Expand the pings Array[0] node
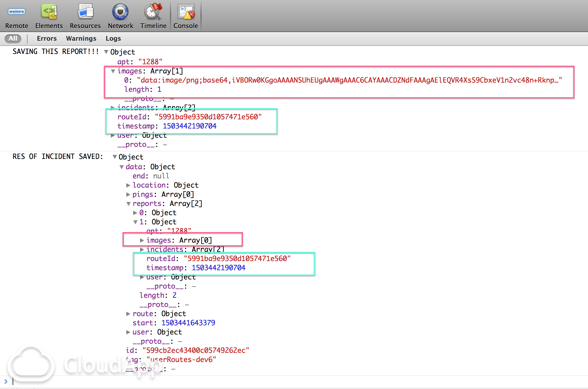The width and height of the screenshot is (588, 389). tap(128, 194)
